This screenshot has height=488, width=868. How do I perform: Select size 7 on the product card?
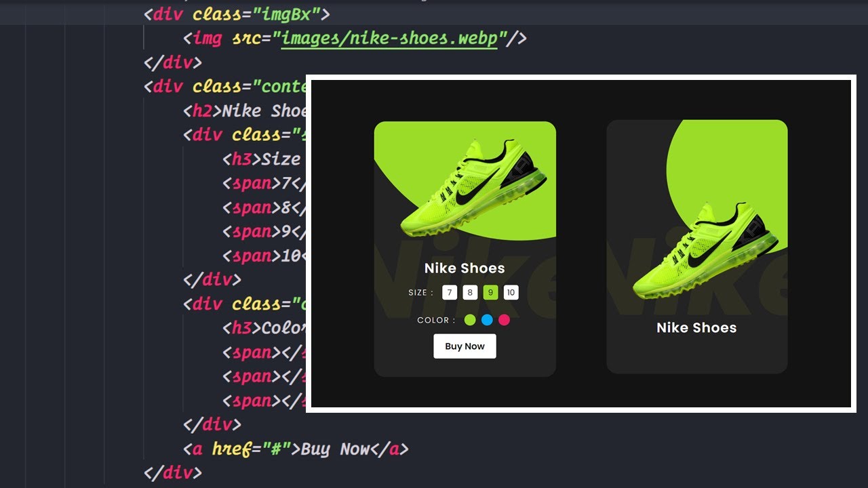point(450,293)
